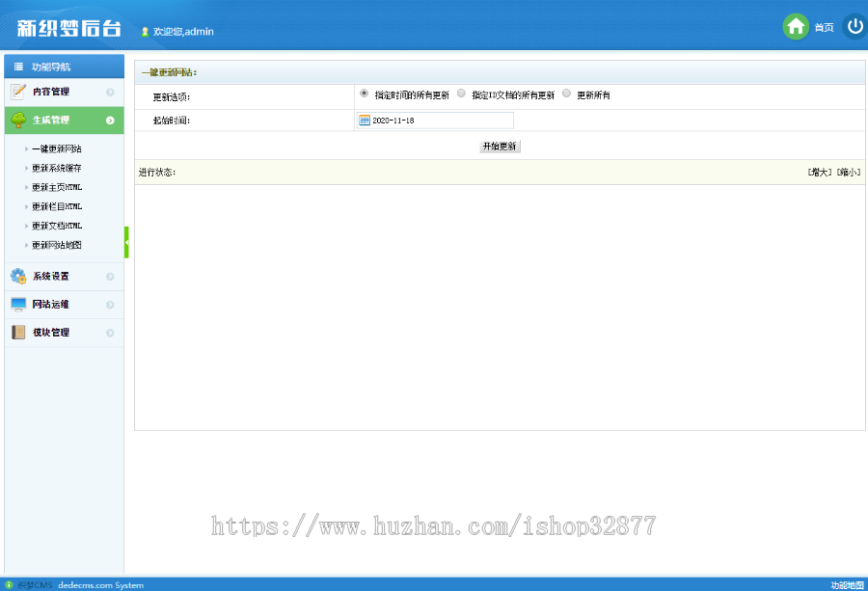
Task: Expand 模块管理 section arrow
Action: (x=110, y=333)
